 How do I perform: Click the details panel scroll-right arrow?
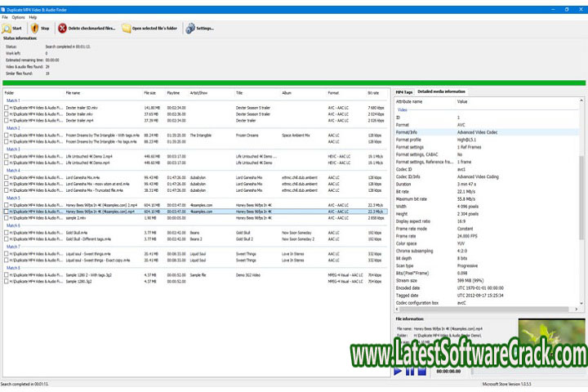[577, 309]
